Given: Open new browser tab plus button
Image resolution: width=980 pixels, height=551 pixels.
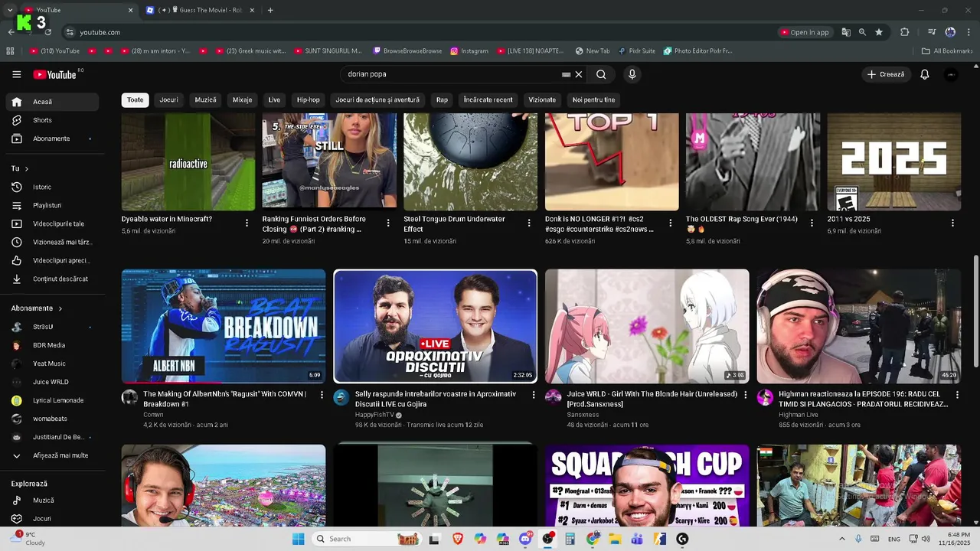Looking at the screenshot, I should pyautogui.click(x=270, y=10).
